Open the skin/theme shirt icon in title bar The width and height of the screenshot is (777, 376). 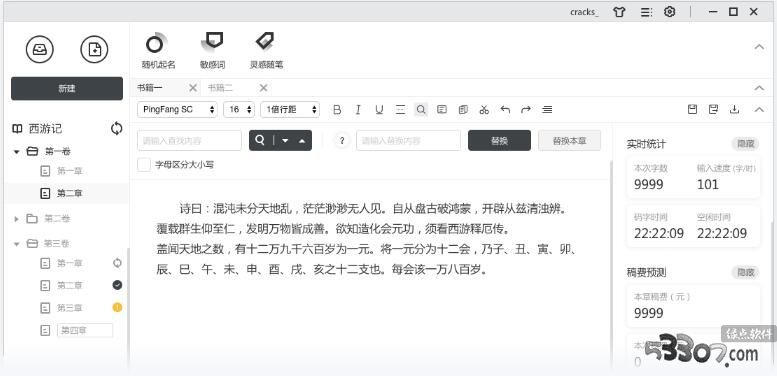pyautogui.click(x=619, y=12)
